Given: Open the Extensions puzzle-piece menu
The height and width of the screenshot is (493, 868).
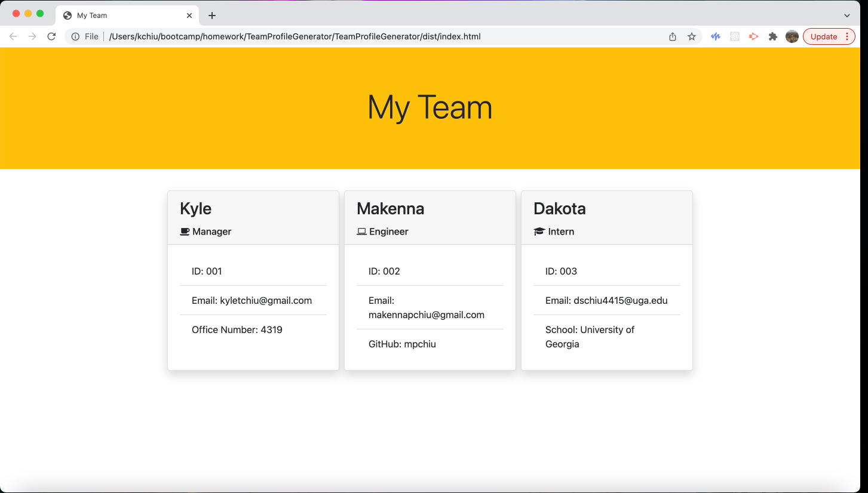Looking at the screenshot, I should click(x=773, y=36).
